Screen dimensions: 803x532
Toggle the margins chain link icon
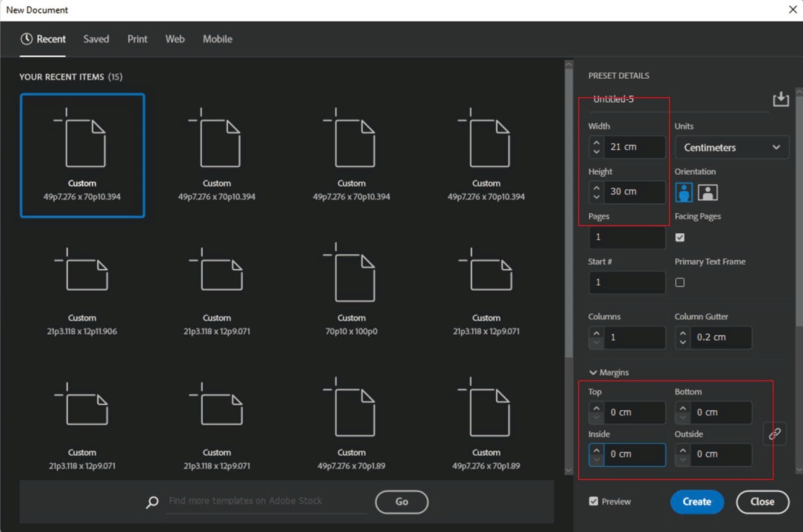coord(774,434)
